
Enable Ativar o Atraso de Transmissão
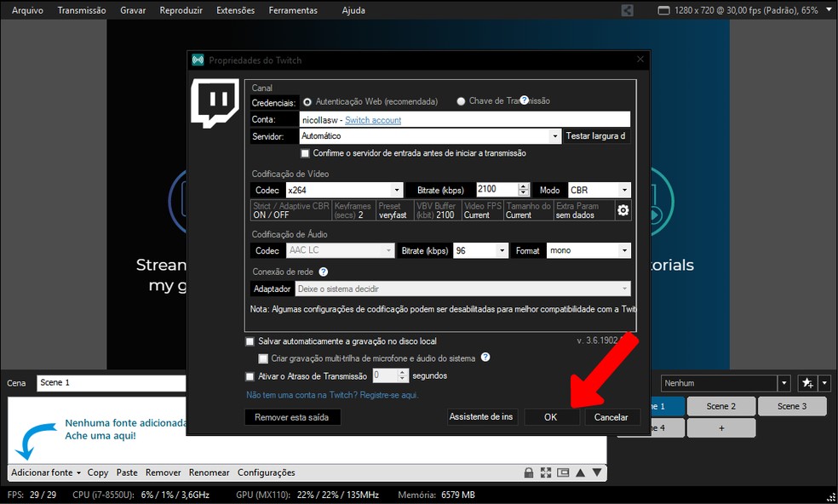(250, 376)
